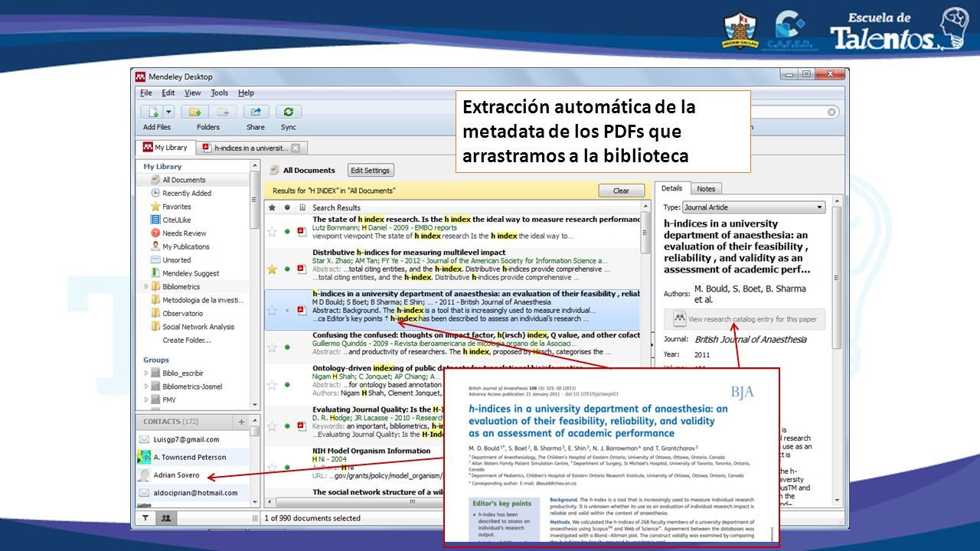Switch to the My Library tab
The height and width of the screenshot is (551, 980).
165,147
